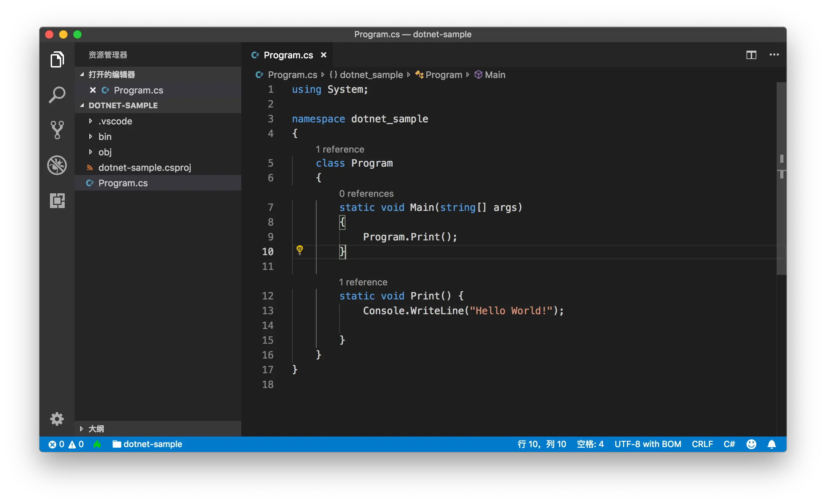826x504 pixels.
Task: Open the Debug view icon
Action: click(x=57, y=165)
